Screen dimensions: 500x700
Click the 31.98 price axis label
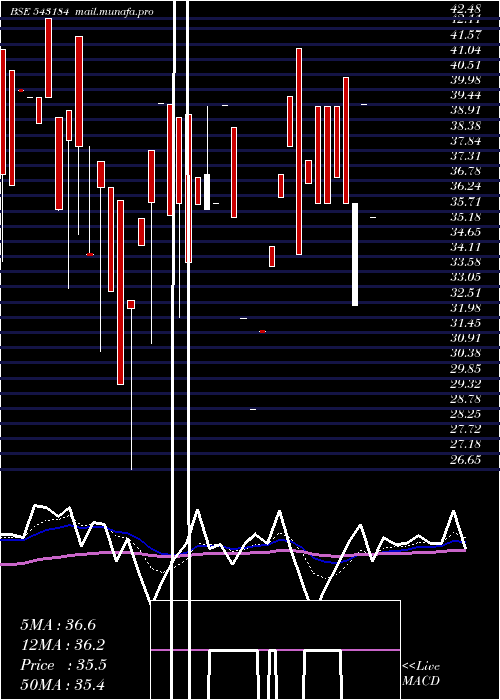click(x=465, y=308)
